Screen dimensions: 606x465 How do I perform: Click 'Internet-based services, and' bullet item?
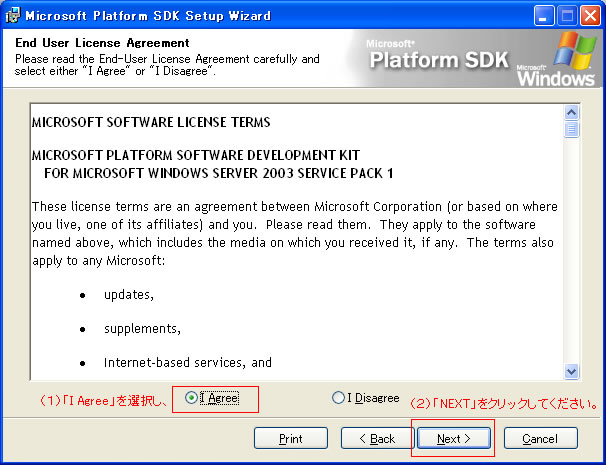point(188,363)
